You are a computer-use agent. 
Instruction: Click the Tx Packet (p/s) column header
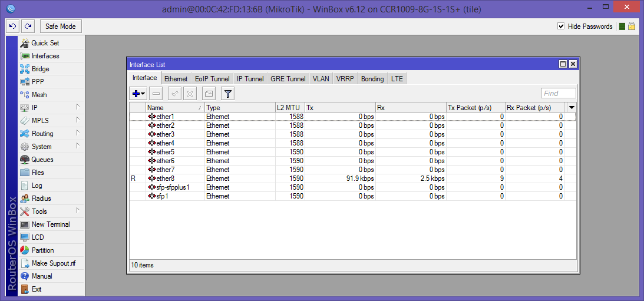point(475,108)
